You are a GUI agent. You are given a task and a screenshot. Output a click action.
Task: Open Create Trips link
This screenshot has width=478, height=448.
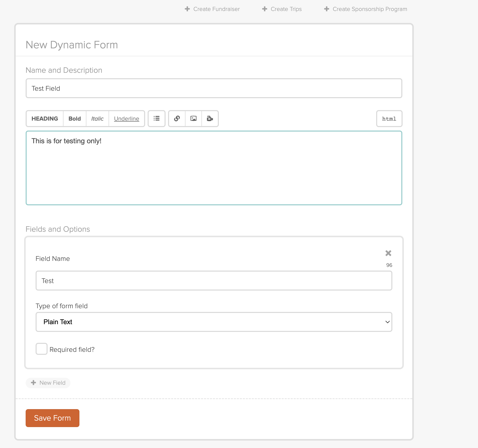pos(282,9)
